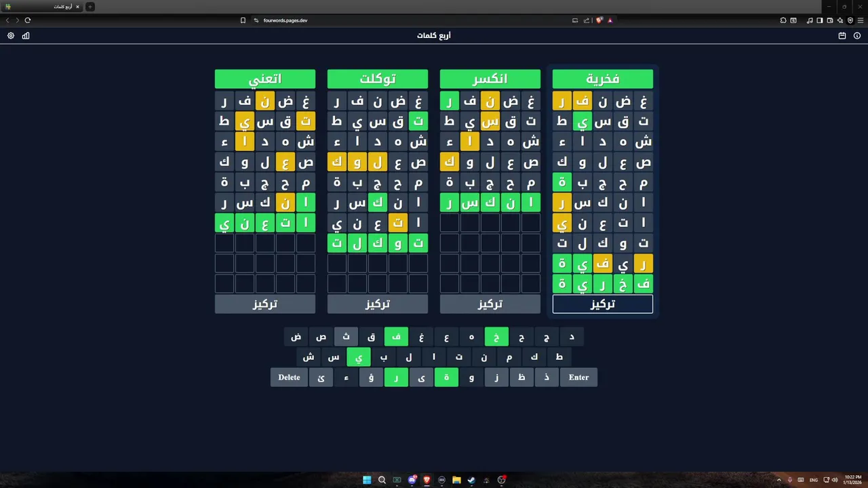Tap the ث key on keyboard
This screenshot has width=868, height=488.
[x=346, y=337]
